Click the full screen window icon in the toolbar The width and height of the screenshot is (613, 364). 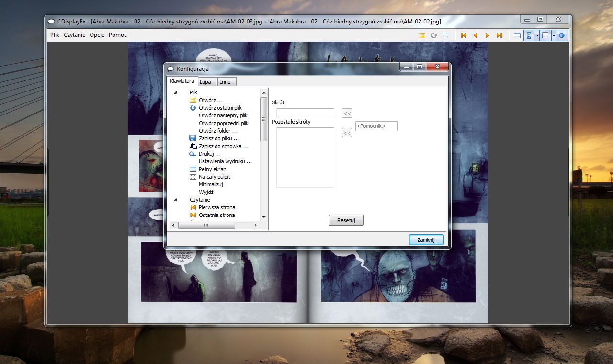517,35
